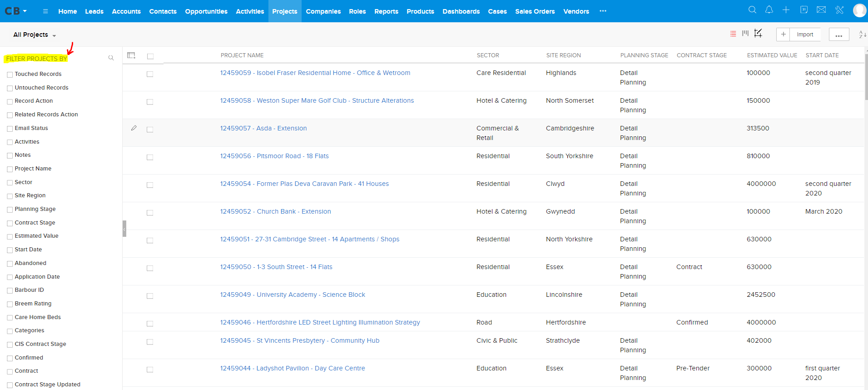Open the user profile avatar
Viewport: 868px width, 390px height.
(x=859, y=10)
